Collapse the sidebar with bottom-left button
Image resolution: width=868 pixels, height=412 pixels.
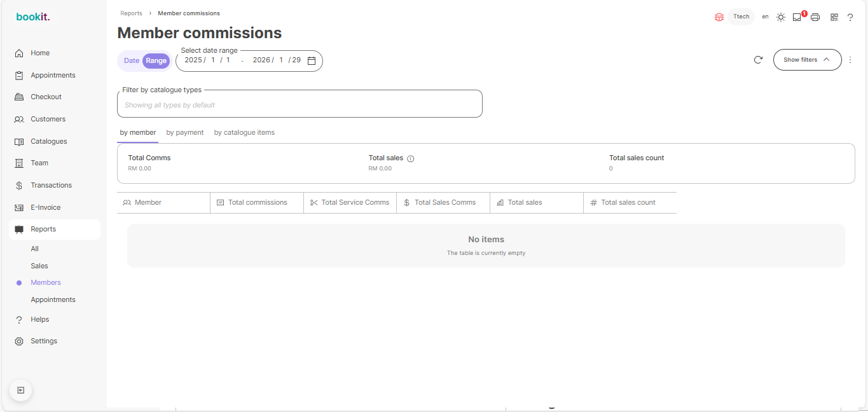pyautogui.click(x=20, y=390)
